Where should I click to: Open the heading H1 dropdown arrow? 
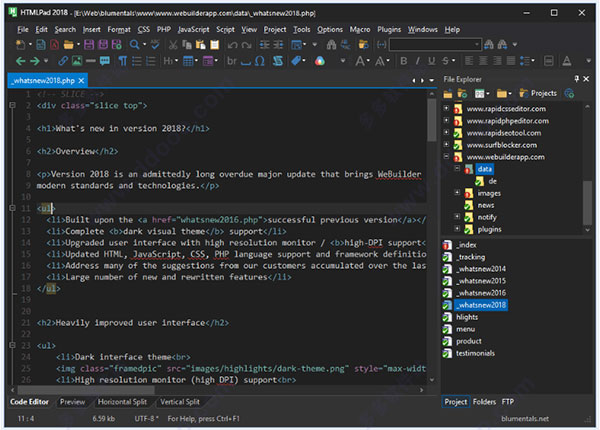click(176, 60)
